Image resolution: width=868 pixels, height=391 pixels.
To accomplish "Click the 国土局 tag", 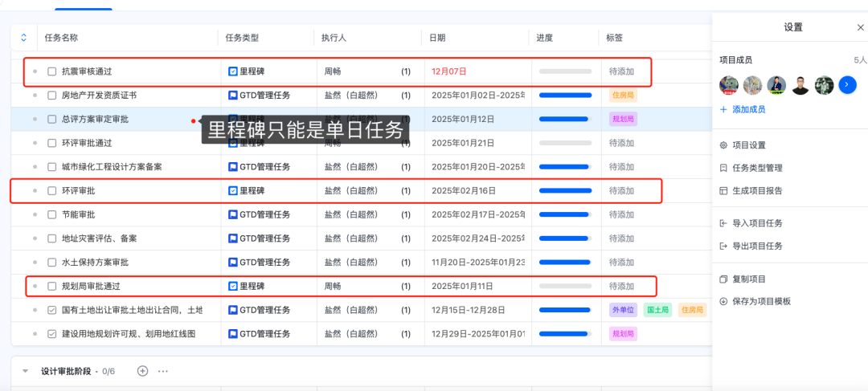I will (x=657, y=310).
